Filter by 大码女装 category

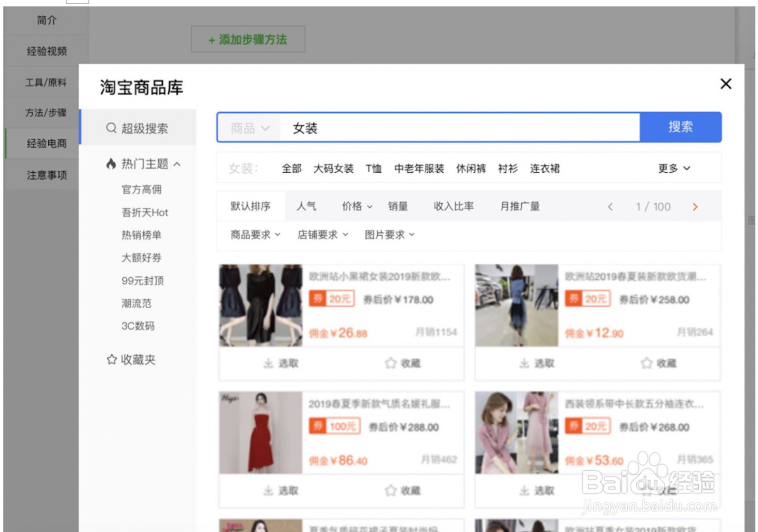tap(334, 168)
